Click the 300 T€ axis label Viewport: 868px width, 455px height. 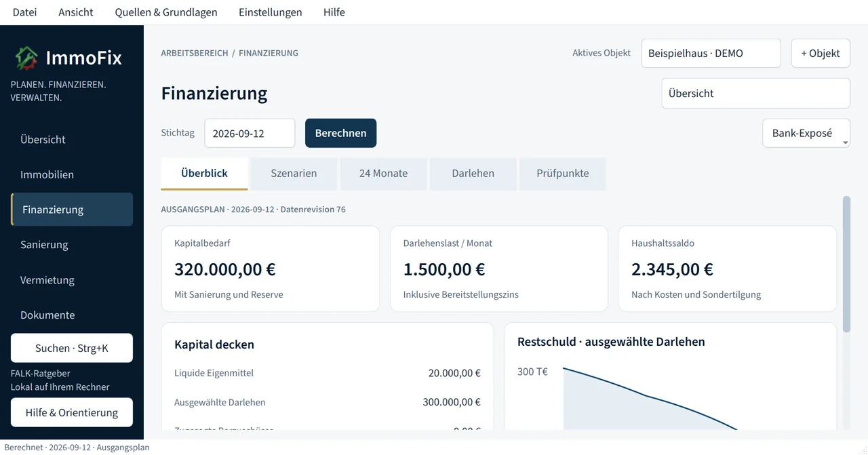pos(532,372)
